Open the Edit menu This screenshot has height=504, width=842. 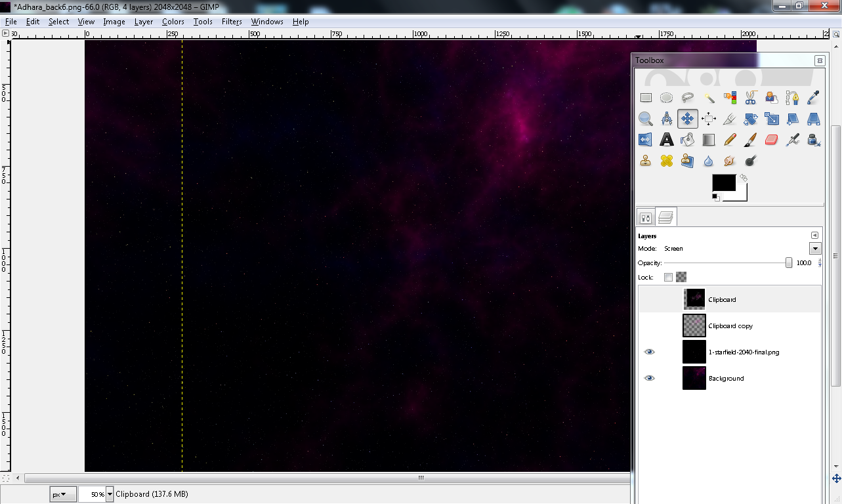[x=33, y=22]
